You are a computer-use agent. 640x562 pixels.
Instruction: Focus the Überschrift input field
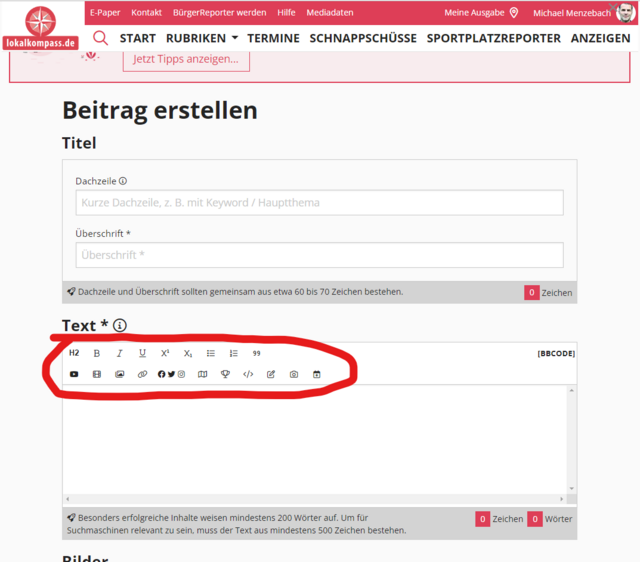tap(320, 255)
